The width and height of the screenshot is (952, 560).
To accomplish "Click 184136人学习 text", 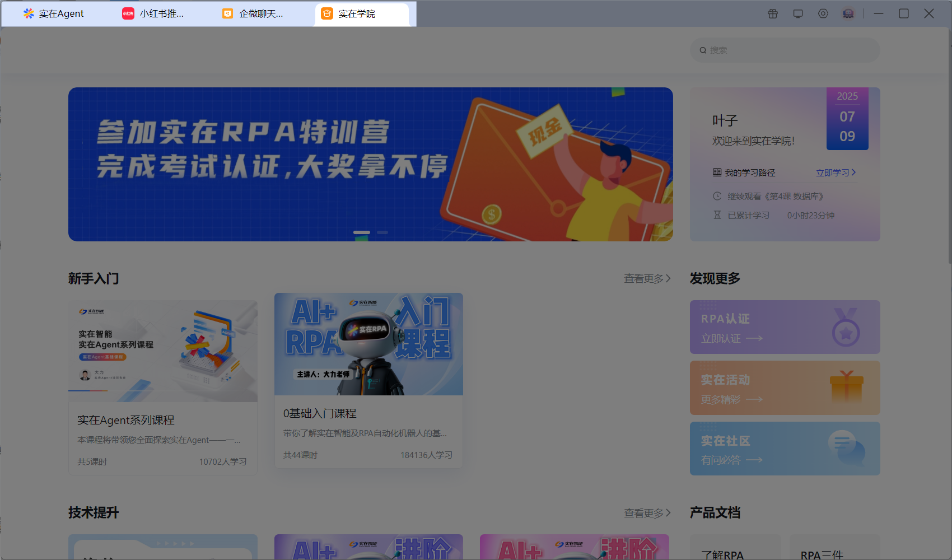I will coord(426,455).
